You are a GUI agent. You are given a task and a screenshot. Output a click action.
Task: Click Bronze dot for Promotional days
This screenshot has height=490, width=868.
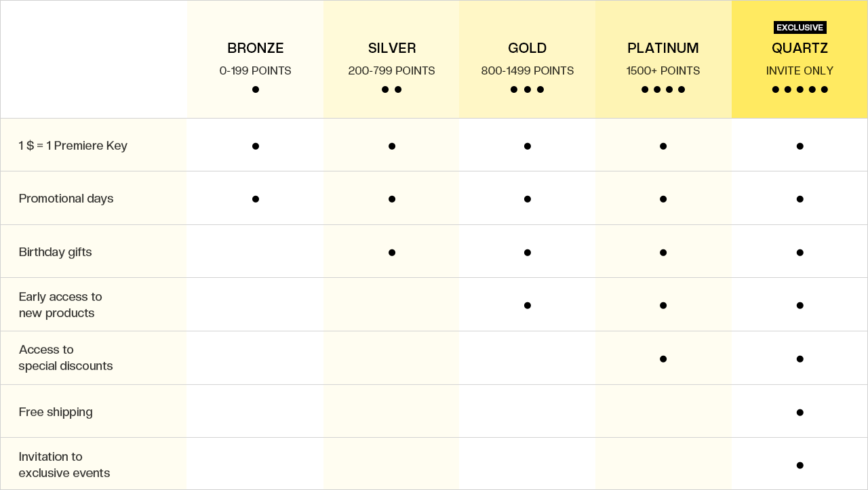[256, 199]
